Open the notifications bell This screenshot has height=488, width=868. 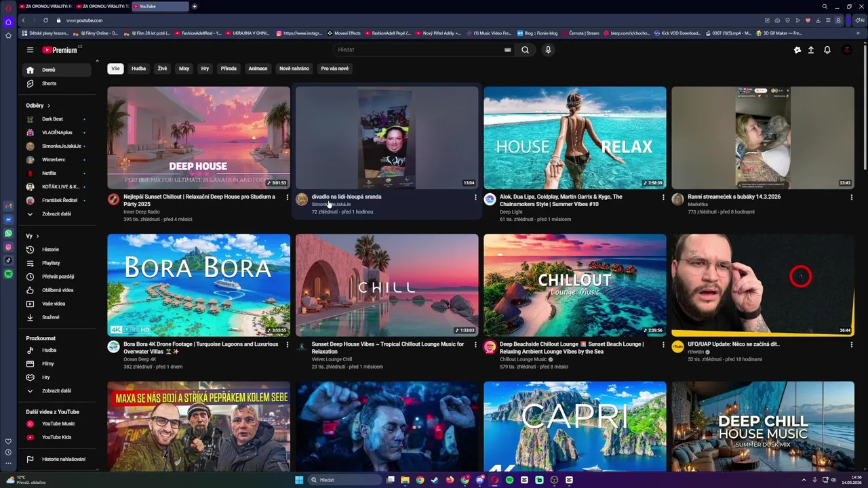coord(827,49)
